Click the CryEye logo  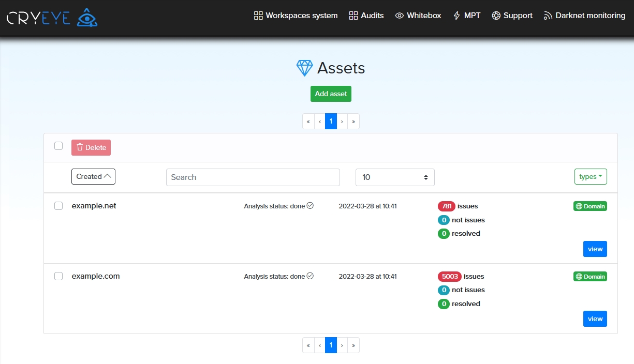(x=52, y=17)
